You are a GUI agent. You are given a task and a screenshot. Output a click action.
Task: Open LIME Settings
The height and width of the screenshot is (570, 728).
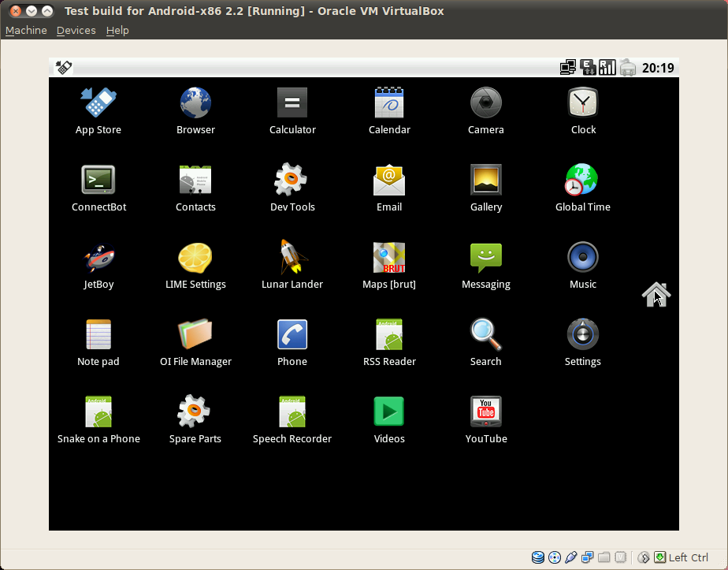195,266
